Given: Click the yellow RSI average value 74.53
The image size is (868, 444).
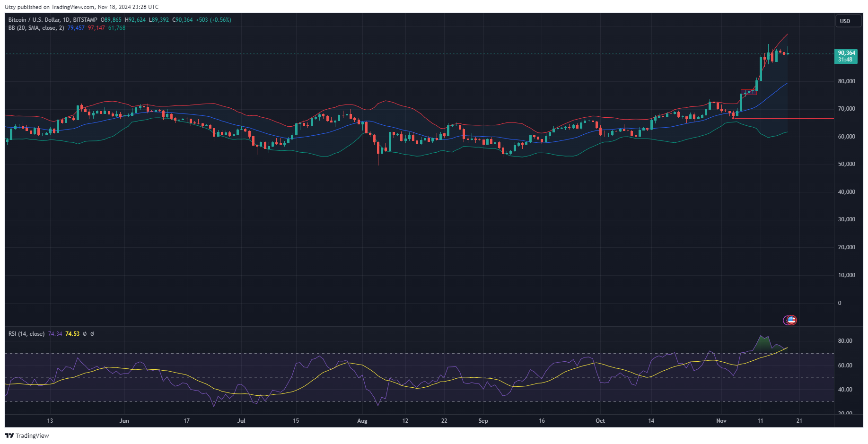Looking at the screenshot, I should [x=72, y=334].
